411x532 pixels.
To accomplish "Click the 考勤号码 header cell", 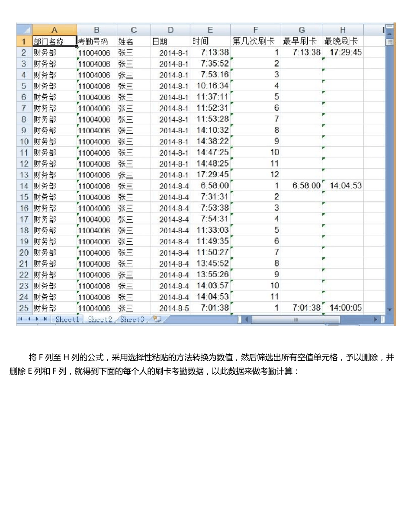I will click(x=96, y=42).
